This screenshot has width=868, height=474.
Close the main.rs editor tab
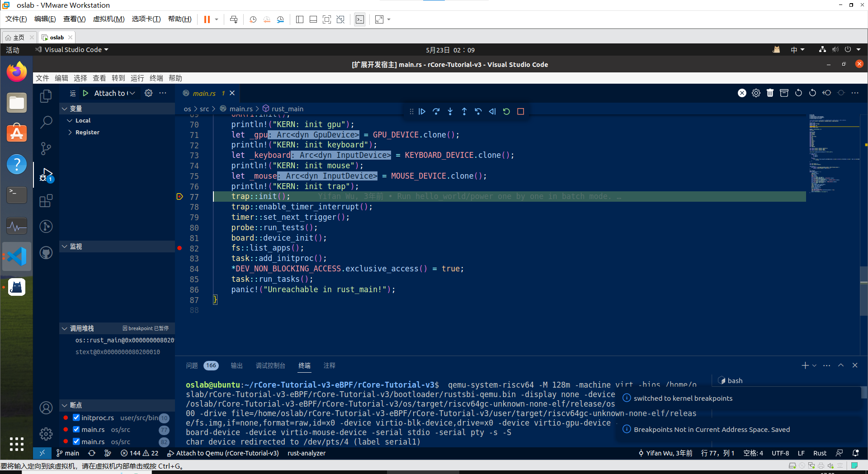tap(232, 93)
